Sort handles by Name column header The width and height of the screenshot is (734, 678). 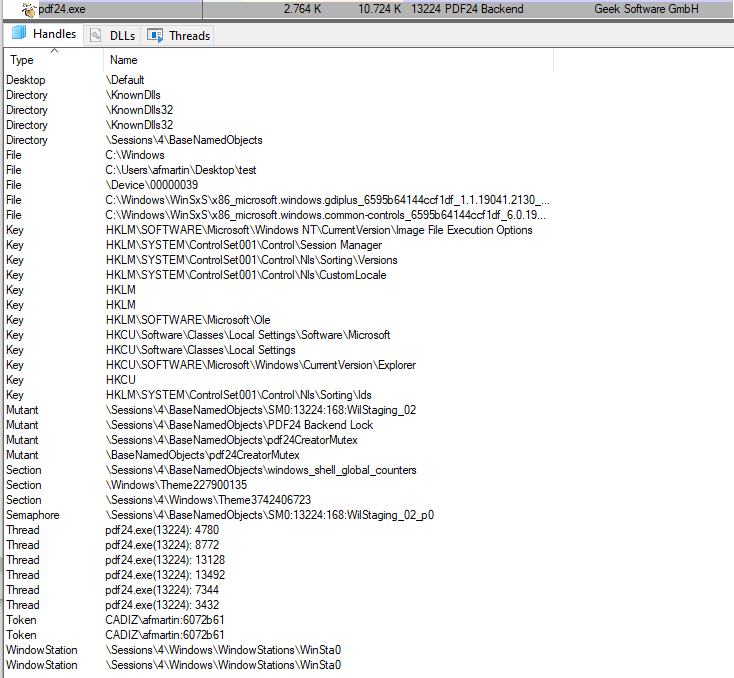coord(328,60)
